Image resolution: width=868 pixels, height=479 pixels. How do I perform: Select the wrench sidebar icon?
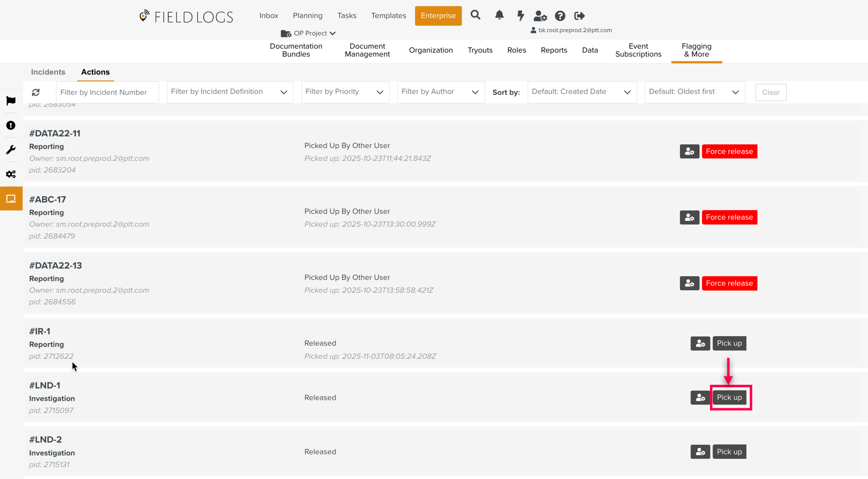coord(11,149)
